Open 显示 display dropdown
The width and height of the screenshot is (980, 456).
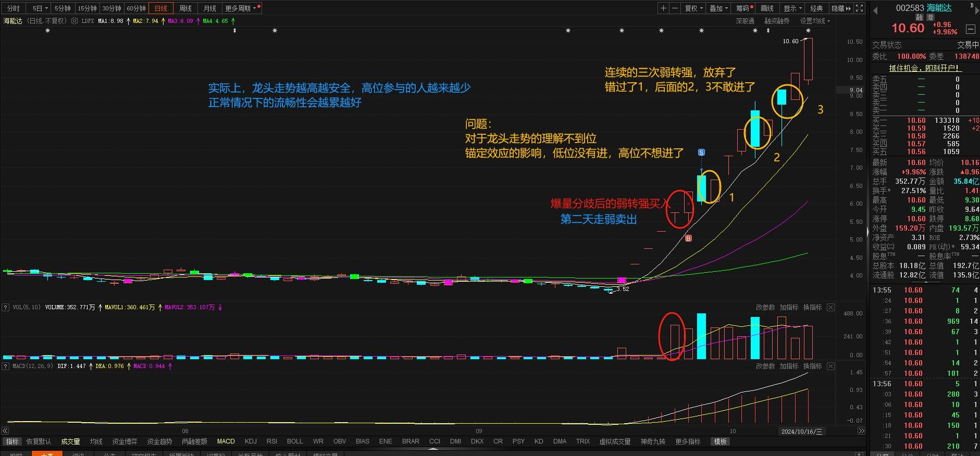tap(793, 8)
